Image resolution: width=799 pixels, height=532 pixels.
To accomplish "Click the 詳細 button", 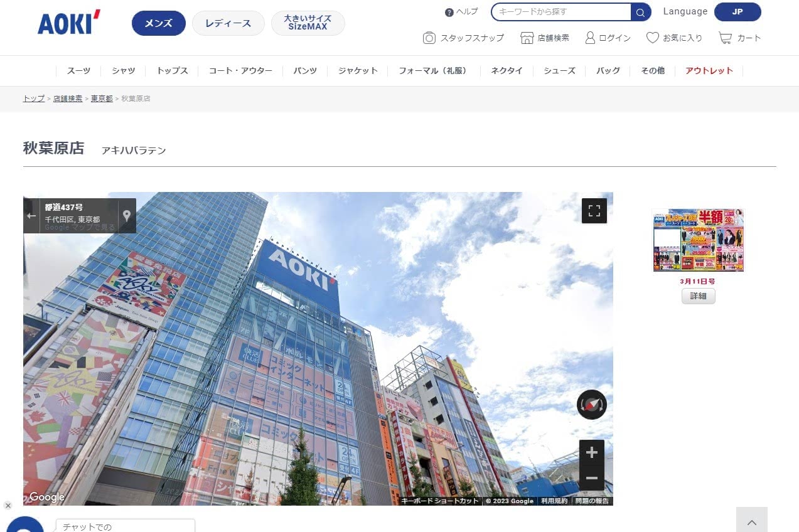I will 698,296.
